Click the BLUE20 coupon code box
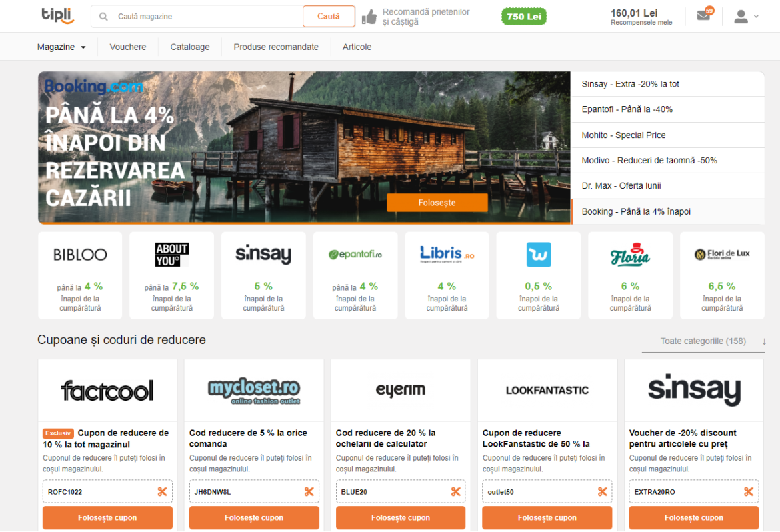Screen dimensions: 780x532 pos(401,492)
